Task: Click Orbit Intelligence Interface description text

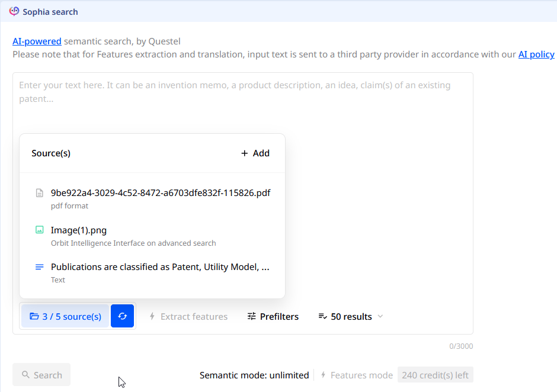Action: pyautogui.click(x=133, y=243)
